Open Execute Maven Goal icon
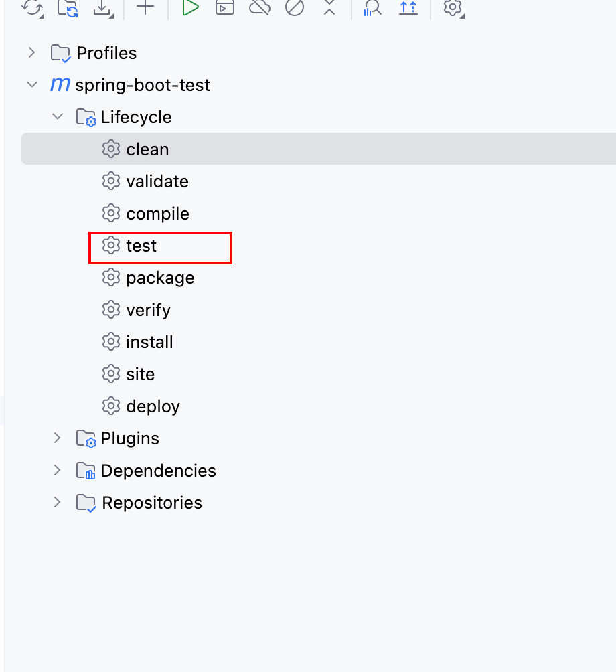The height and width of the screenshot is (672, 616). [x=225, y=7]
